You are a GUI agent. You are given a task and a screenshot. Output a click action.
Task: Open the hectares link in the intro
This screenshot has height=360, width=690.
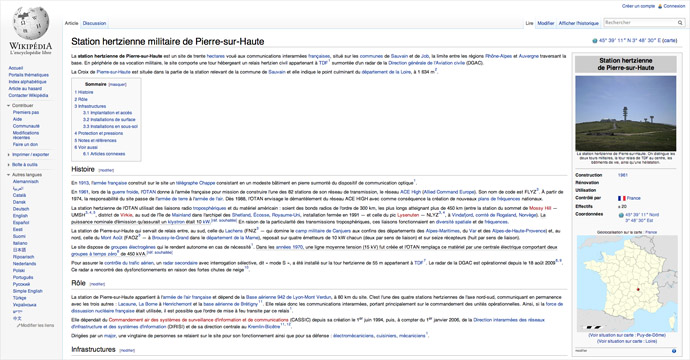(216, 56)
